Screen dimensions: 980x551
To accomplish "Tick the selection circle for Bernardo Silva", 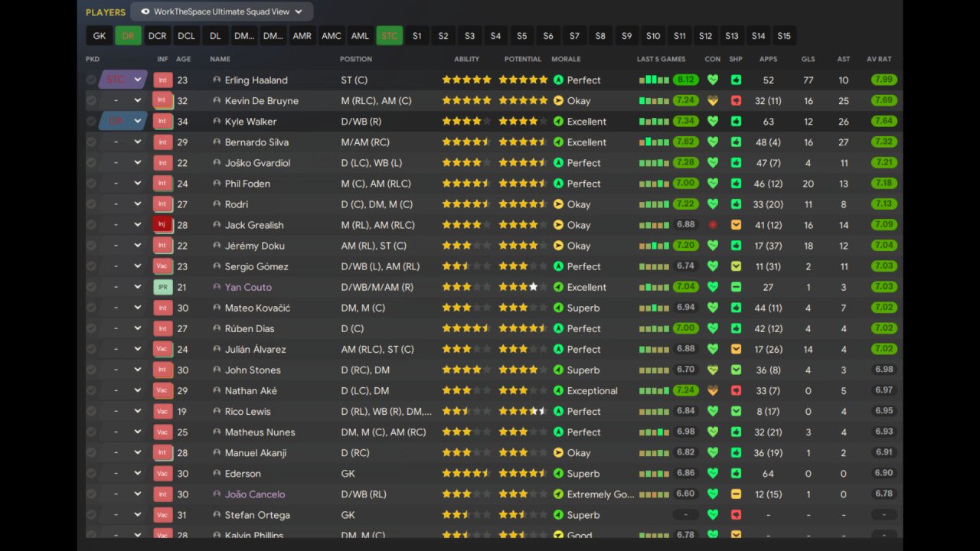I will point(91,142).
